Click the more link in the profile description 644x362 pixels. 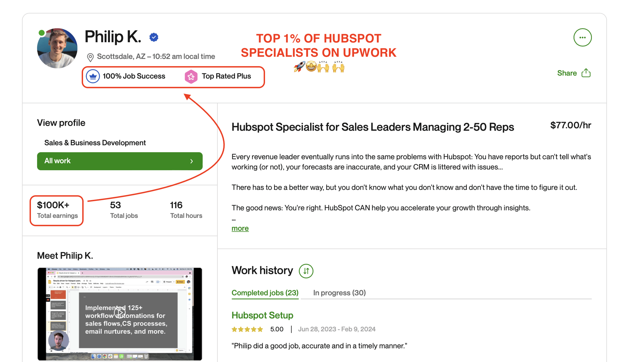click(240, 228)
